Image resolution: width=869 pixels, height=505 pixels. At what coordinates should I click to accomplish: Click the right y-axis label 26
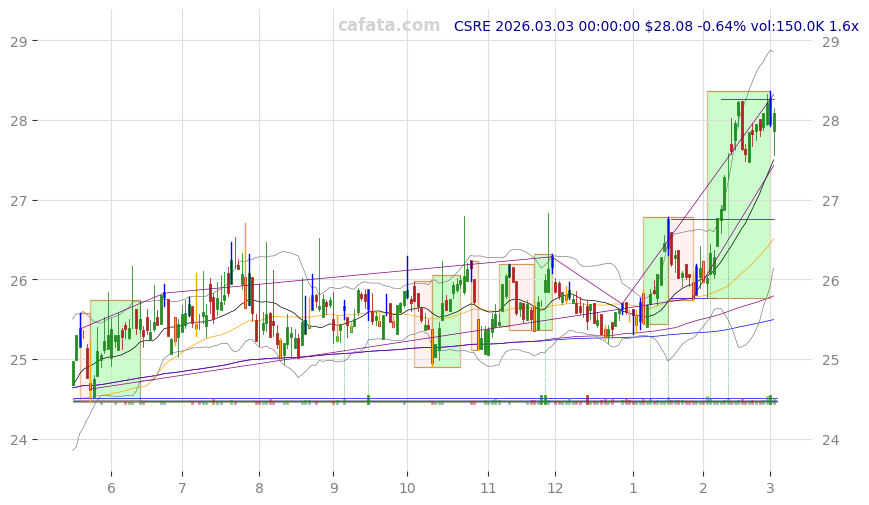[x=831, y=280]
